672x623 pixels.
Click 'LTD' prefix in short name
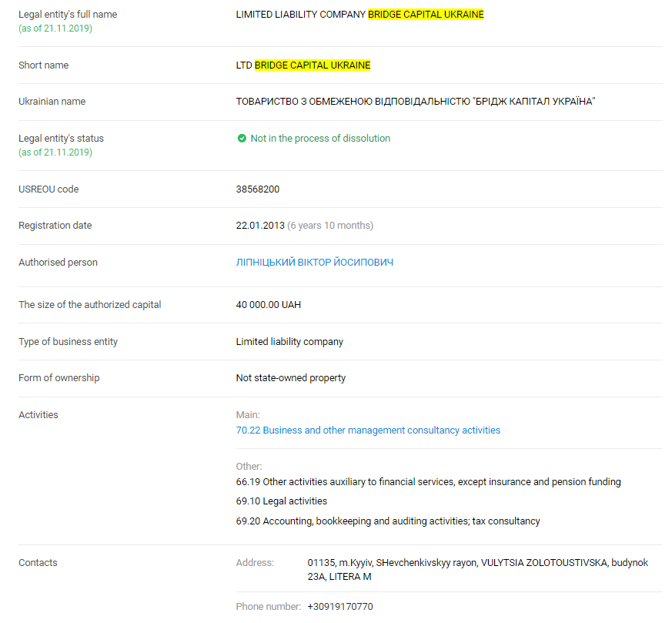(x=244, y=65)
